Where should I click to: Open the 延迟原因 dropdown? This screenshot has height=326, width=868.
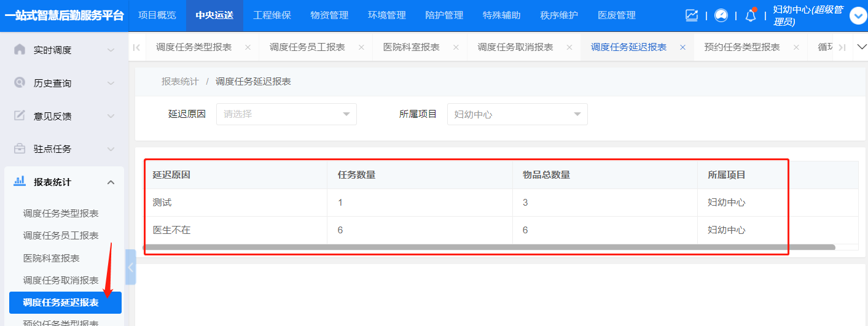(x=286, y=114)
